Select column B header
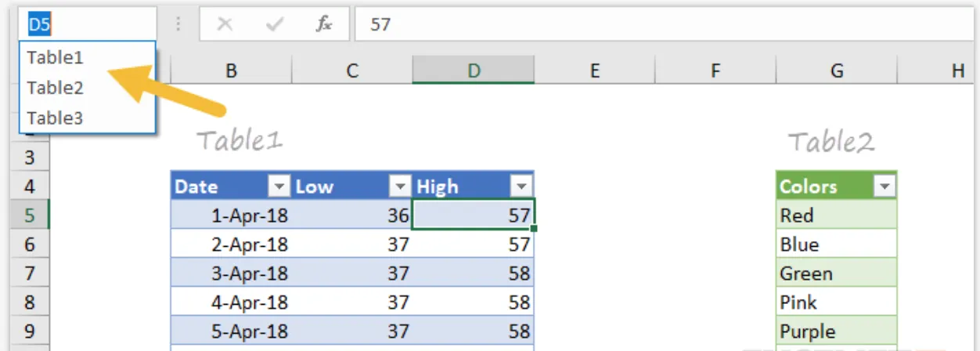This screenshot has height=351, width=980. (x=231, y=71)
